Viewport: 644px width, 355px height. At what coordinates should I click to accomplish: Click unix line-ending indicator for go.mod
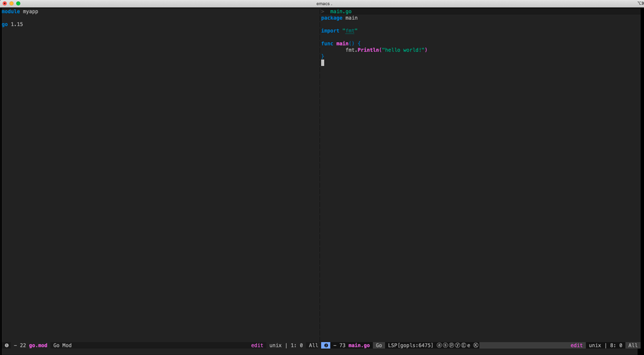click(276, 346)
